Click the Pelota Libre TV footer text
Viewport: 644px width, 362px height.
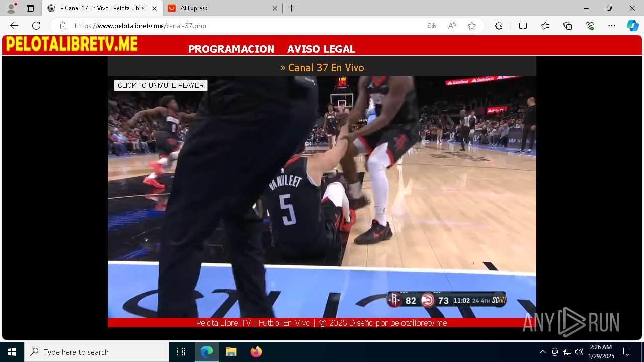pyautogui.click(x=321, y=323)
